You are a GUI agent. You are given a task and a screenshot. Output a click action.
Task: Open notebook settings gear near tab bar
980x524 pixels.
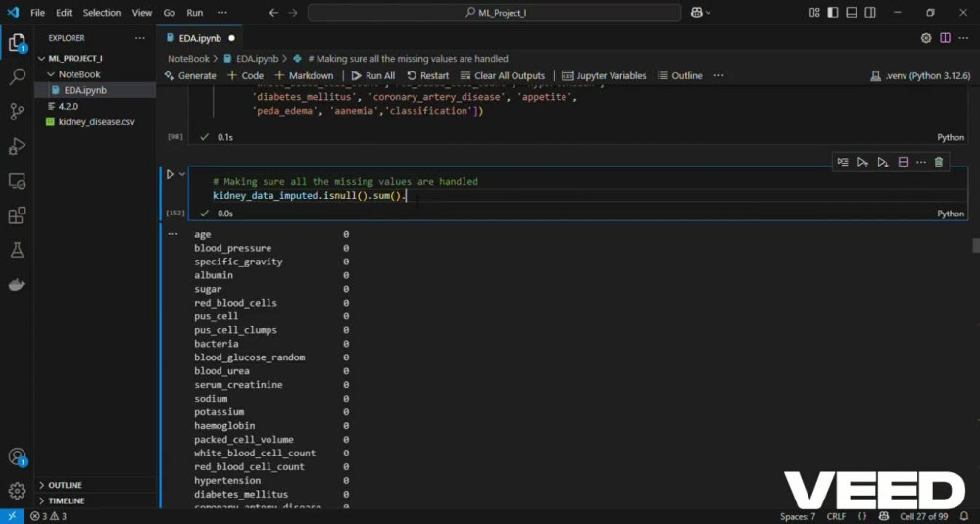(926, 38)
